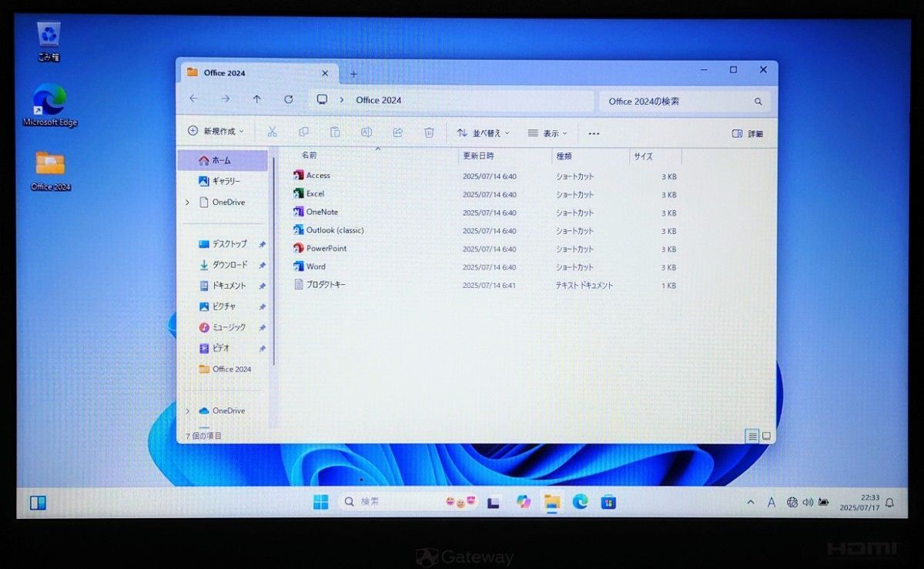
Task: Open the see-more (...) menu
Action: [593, 133]
